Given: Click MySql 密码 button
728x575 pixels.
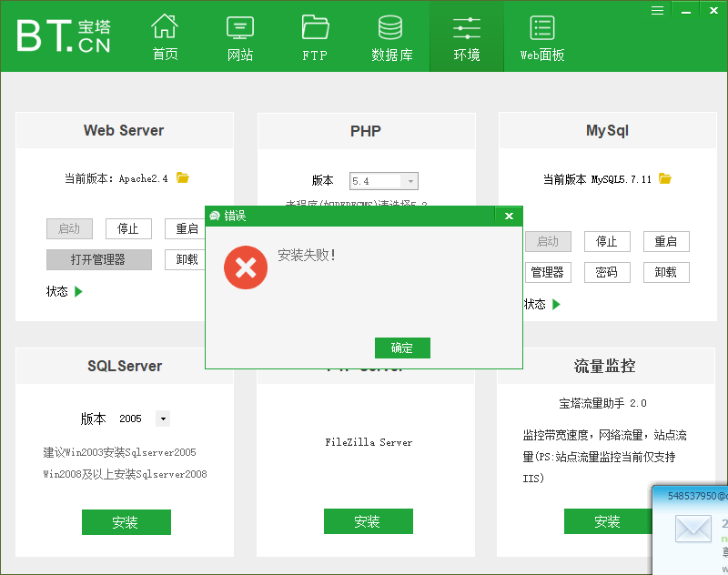Looking at the screenshot, I should click(607, 272).
